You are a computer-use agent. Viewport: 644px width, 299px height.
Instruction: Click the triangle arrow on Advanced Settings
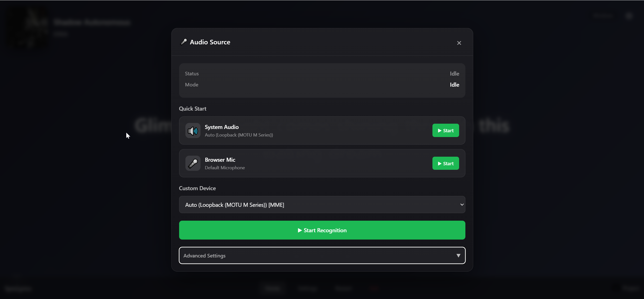[458, 255]
